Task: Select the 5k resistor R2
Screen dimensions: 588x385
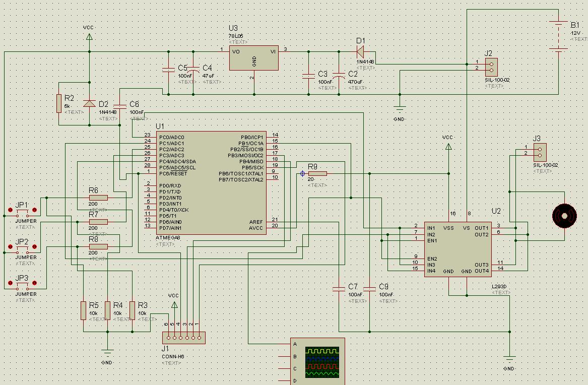Action: 59,103
